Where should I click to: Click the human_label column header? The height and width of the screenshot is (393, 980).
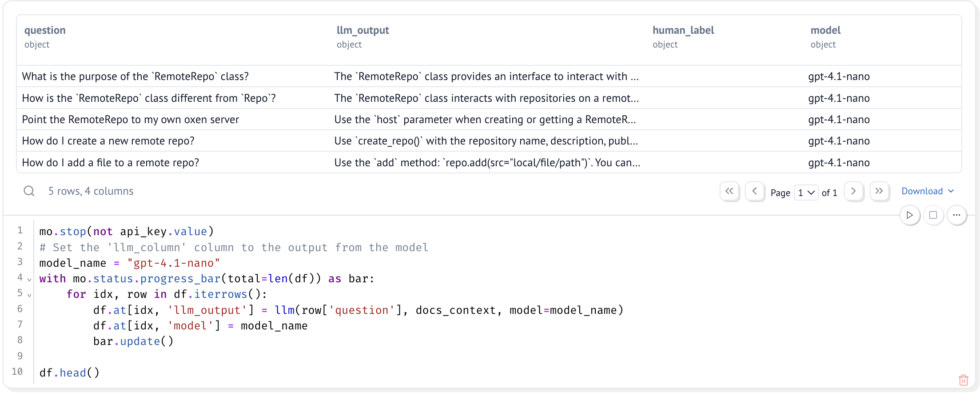(x=683, y=30)
